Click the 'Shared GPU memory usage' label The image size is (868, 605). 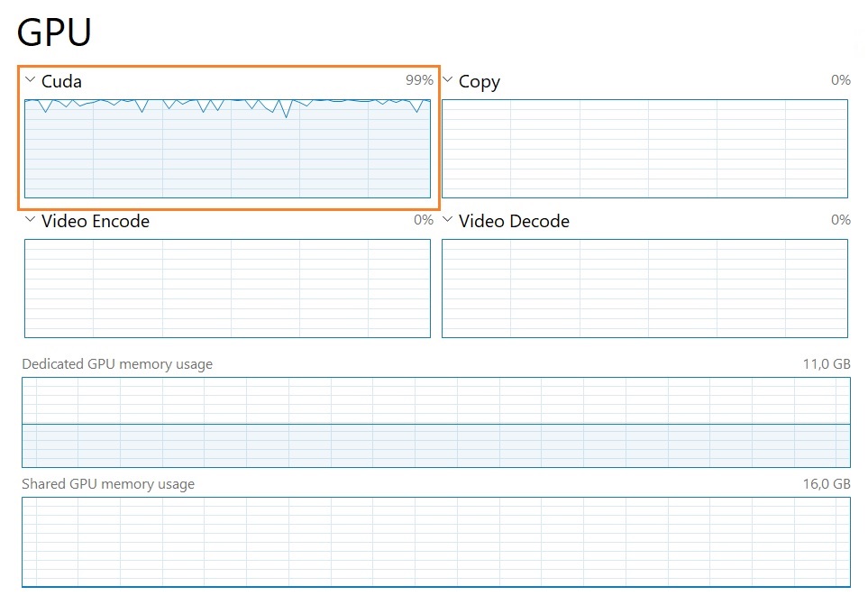click(108, 484)
